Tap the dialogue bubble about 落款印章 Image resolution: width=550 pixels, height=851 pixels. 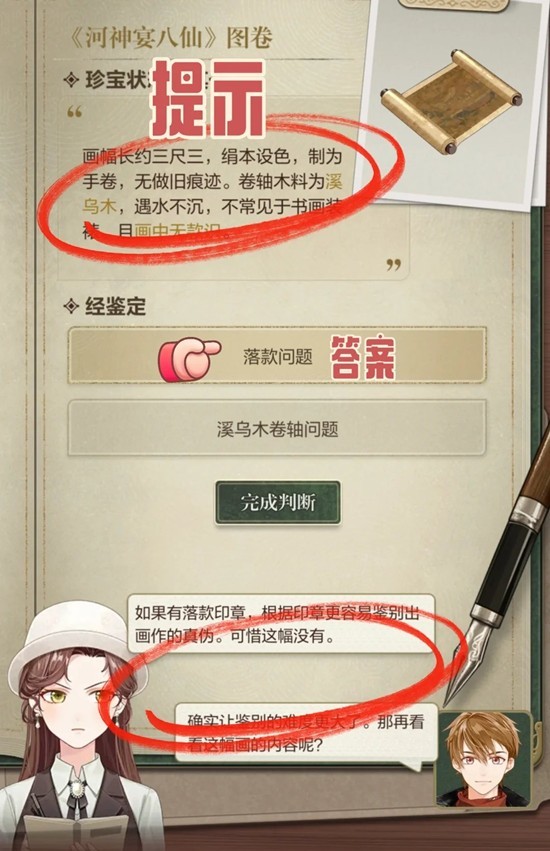click(x=281, y=624)
